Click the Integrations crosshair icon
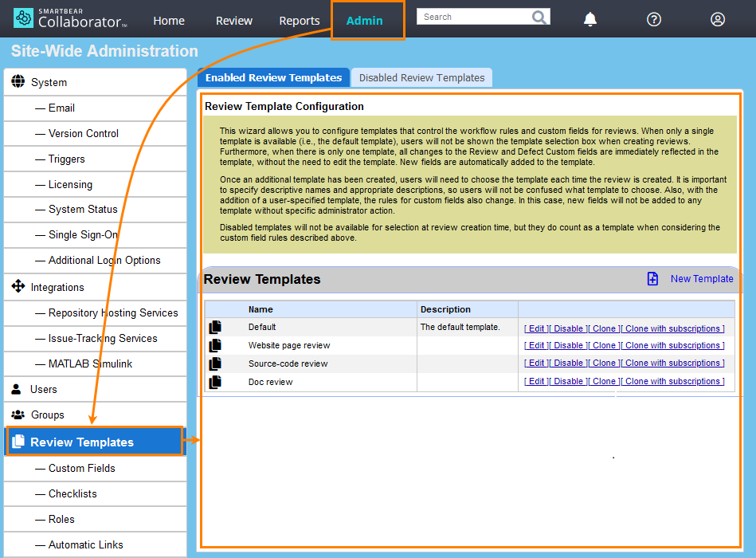Viewport: 756px width, 558px height. pyautogui.click(x=18, y=287)
